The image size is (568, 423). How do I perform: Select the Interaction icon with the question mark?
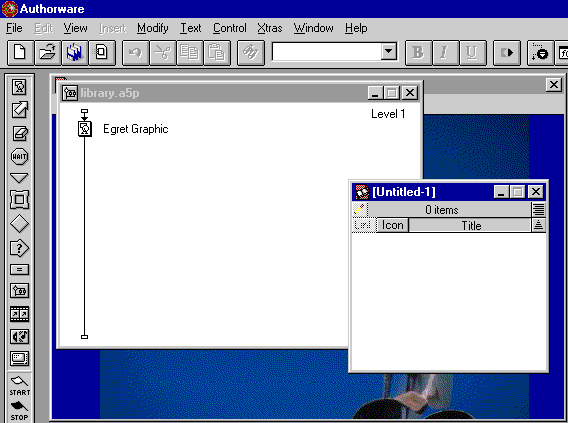tap(19, 248)
